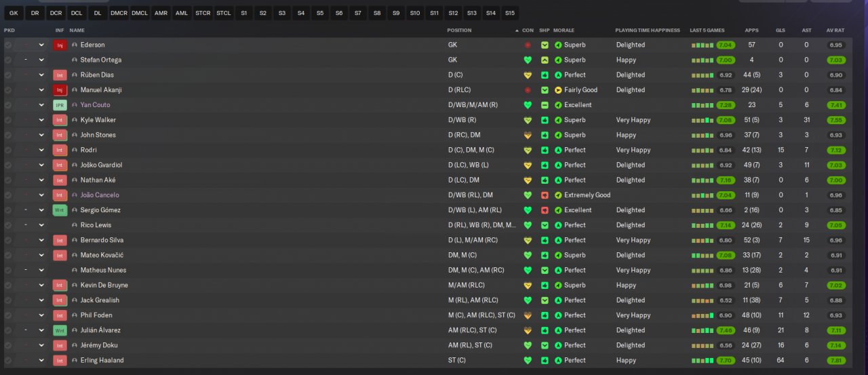The width and height of the screenshot is (868, 375).
Task: Click Kyle Walker's condition heart icon
Action: pyautogui.click(x=528, y=120)
